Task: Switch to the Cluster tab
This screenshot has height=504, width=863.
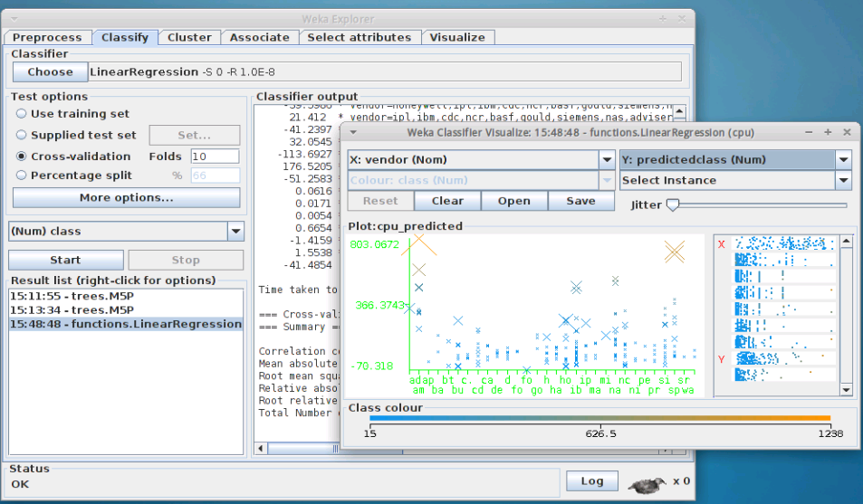Action: click(189, 37)
